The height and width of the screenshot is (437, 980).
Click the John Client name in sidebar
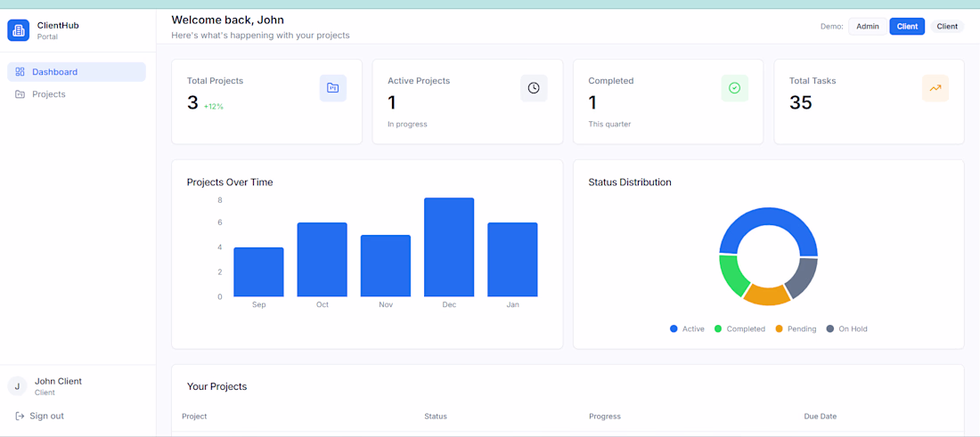(x=58, y=381)
